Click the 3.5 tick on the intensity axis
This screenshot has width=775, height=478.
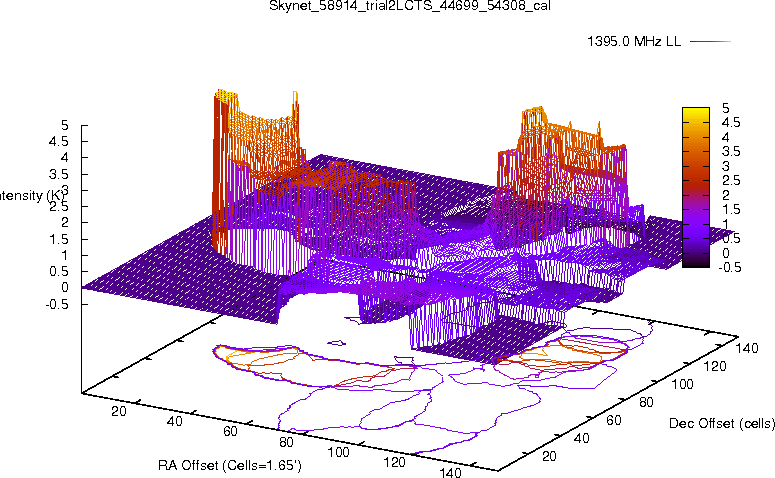(x=59, y=174)
